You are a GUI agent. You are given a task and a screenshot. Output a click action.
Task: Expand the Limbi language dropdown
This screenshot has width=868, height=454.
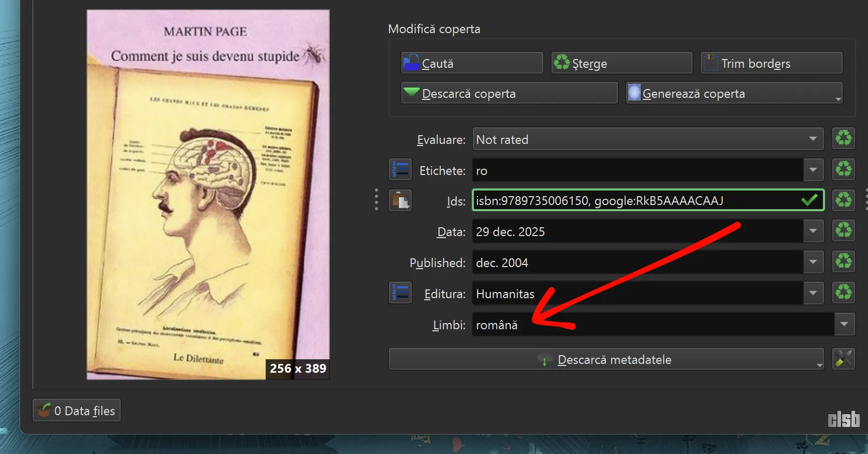click(x=844, y=324)
